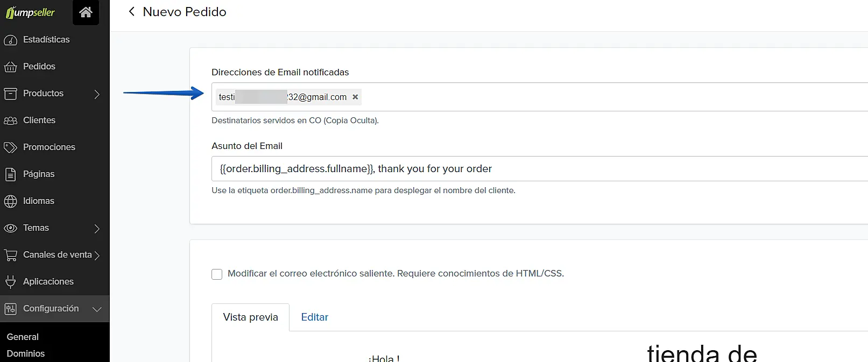Viewport: 868px width, 362px height.
Task: Click the Páginas document icon
Action: pos(10,174)
